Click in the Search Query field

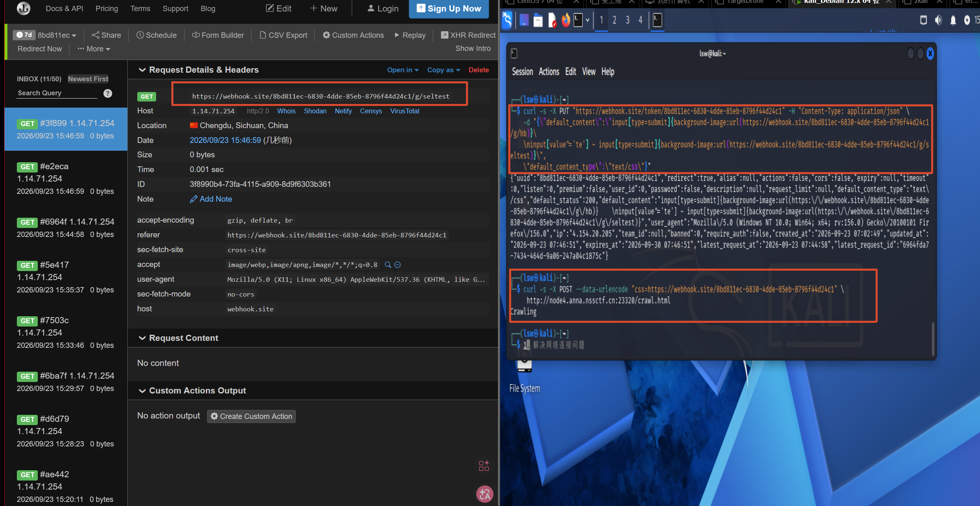(x=57, y=93)
